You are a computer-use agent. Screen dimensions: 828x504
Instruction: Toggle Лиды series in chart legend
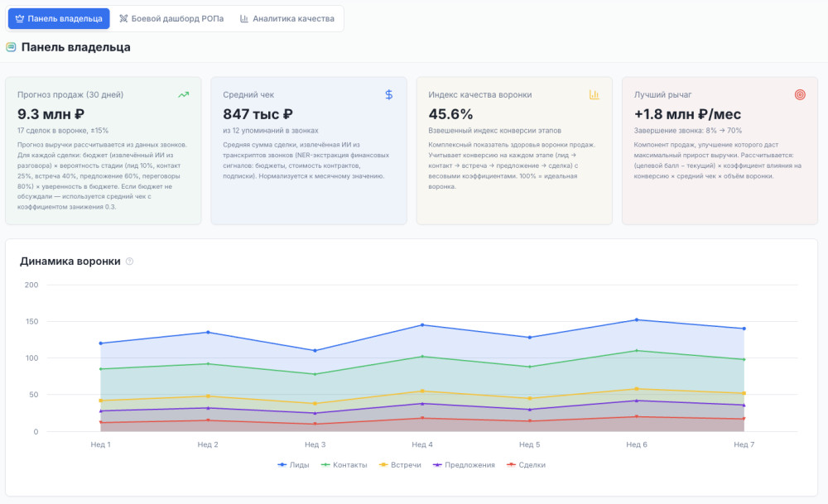click(294, 465)
